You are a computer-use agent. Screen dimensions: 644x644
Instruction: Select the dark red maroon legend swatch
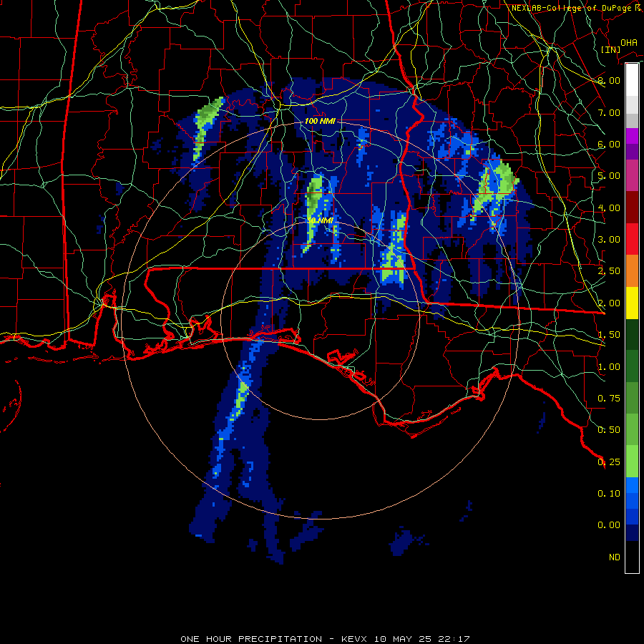click(x=632, y=207)
